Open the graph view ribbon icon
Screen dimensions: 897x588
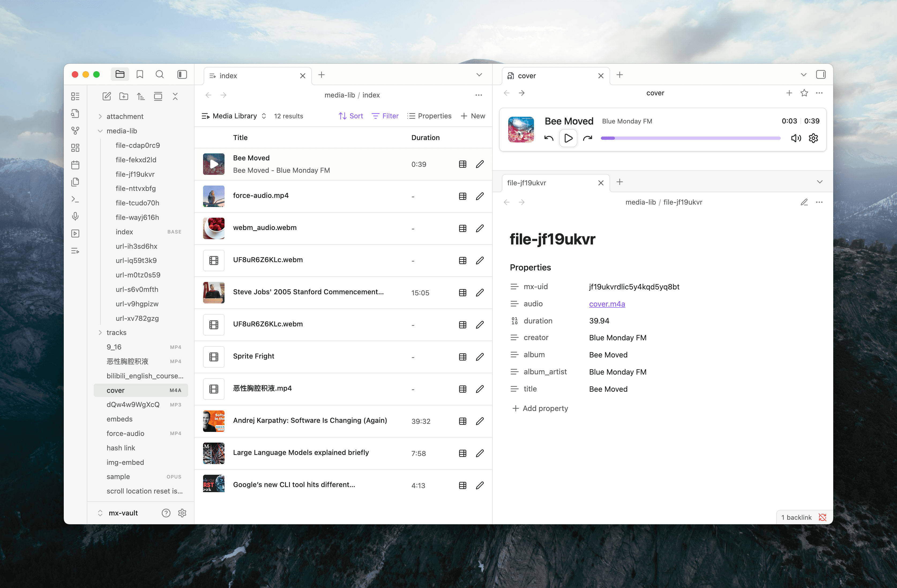coord(75,131)
